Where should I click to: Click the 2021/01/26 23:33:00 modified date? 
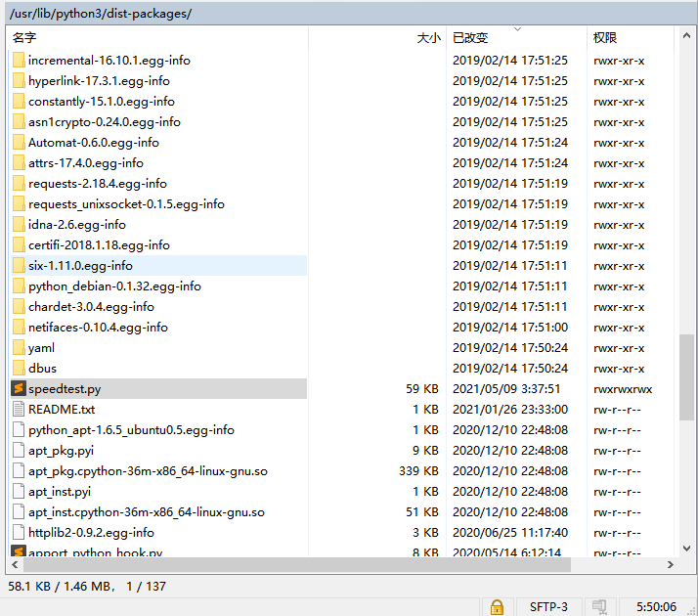click(510, 409)
